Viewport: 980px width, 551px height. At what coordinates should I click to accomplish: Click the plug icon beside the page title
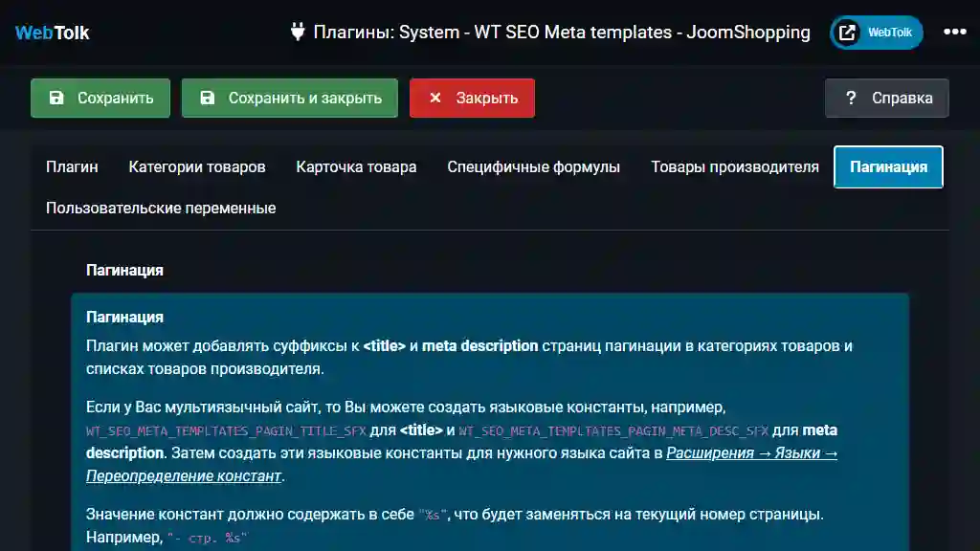(298, 32)
